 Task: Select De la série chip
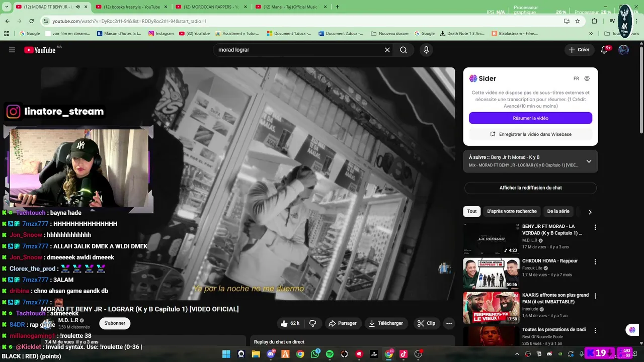point(558,212)
